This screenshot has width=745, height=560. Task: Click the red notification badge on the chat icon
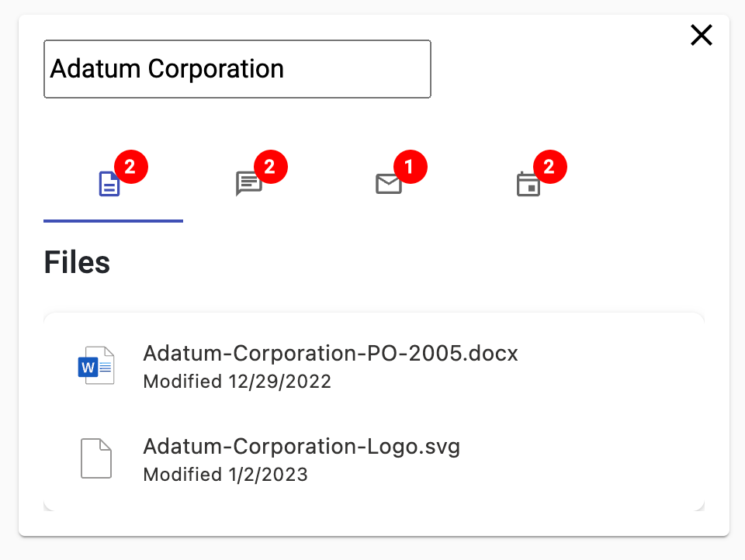click(270, 166)
